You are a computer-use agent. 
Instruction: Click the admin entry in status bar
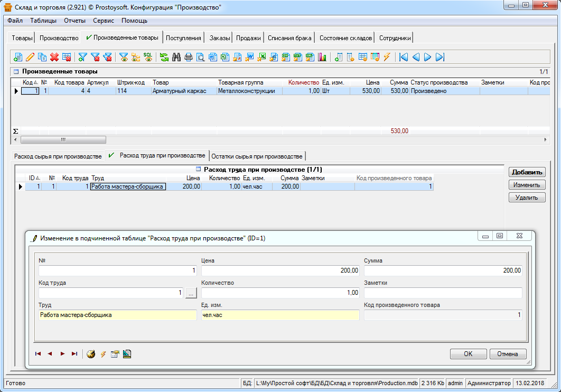click(x=455, y=383)
